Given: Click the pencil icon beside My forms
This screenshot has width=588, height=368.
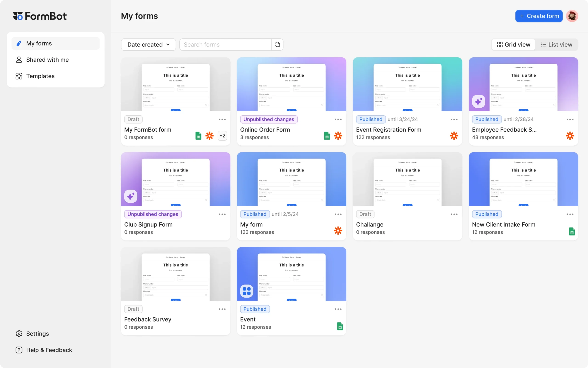Looking at the screenshot, I should [19, 43].
